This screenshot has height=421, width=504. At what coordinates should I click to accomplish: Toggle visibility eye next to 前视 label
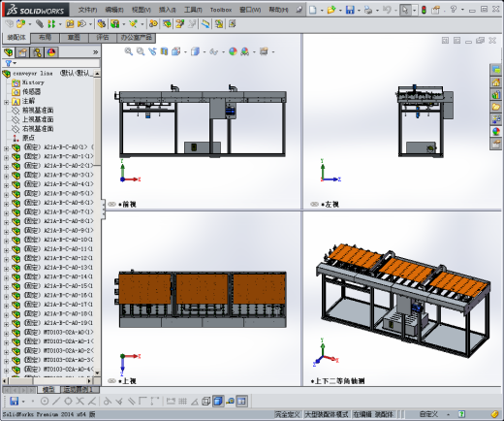[111, 205]
